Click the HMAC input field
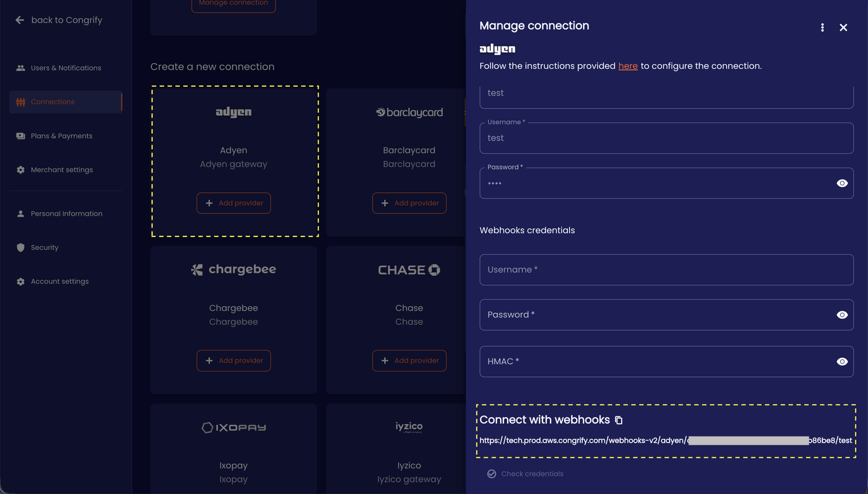This screenshot has width=868, height=494. point(666,362)
